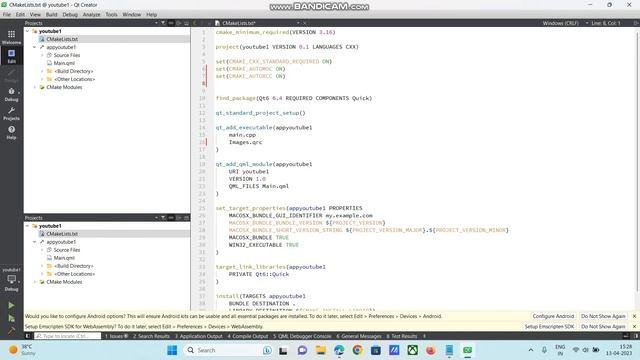Click synchronize link icon in lower Projects panel
The height and width of the screenshot is (360, 640).
(171, 218)
